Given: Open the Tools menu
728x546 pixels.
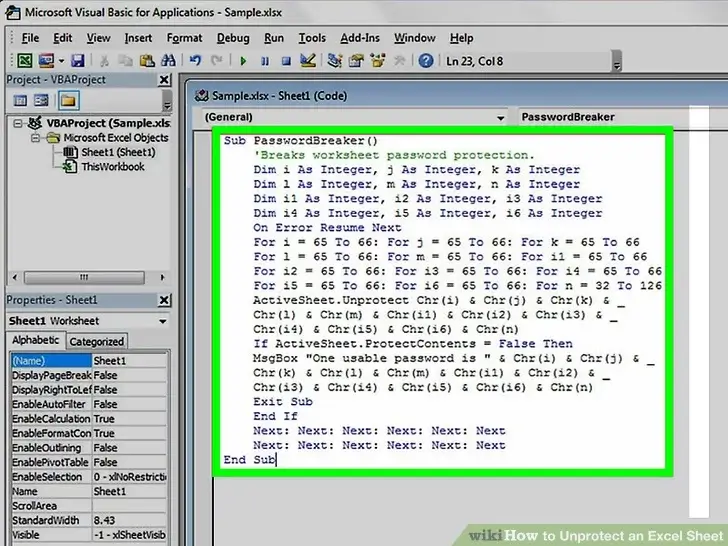Looking at the screenshot, I should [312, 38].
